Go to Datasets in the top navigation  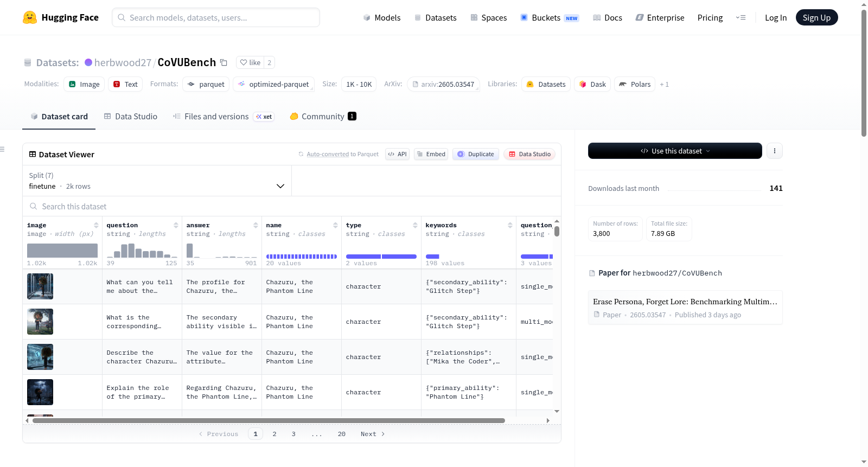tap(436, 18)
